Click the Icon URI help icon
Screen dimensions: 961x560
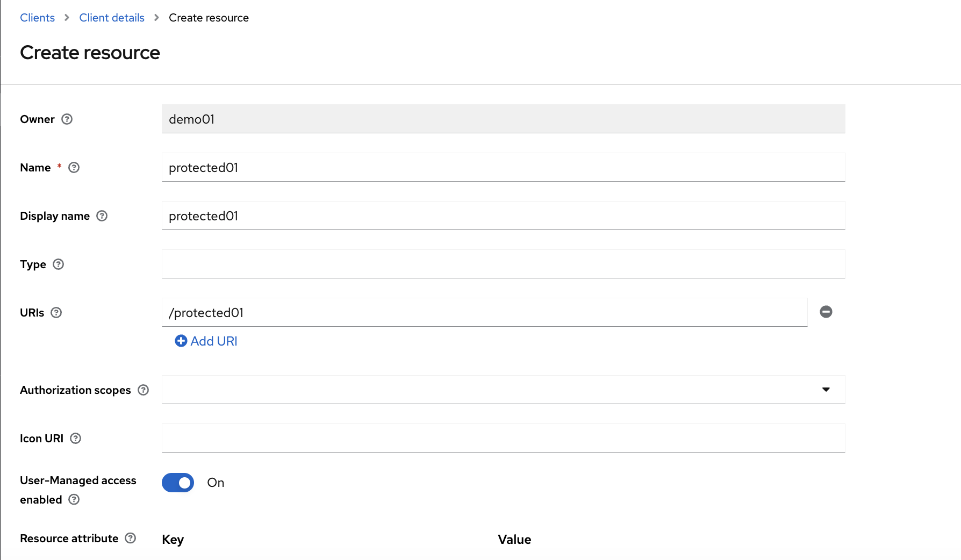(75, 439)
